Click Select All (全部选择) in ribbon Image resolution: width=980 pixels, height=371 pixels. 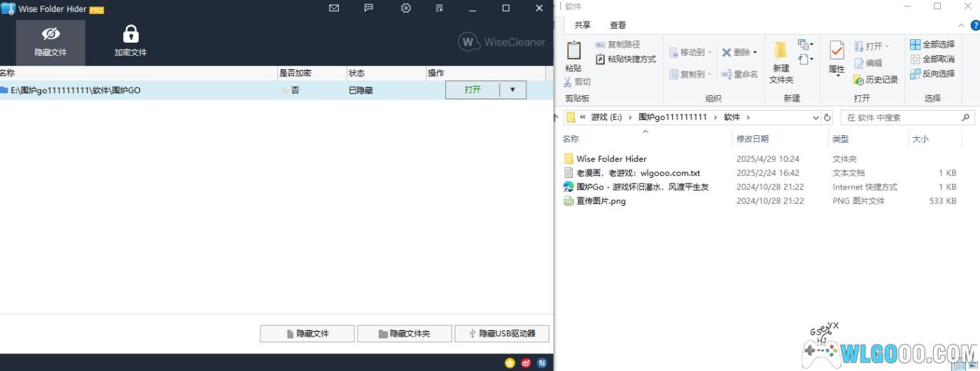(932, 44)
